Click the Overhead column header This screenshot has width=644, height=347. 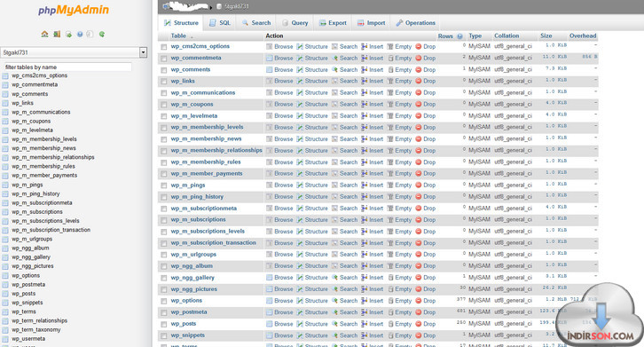click(x=583, y=35)
